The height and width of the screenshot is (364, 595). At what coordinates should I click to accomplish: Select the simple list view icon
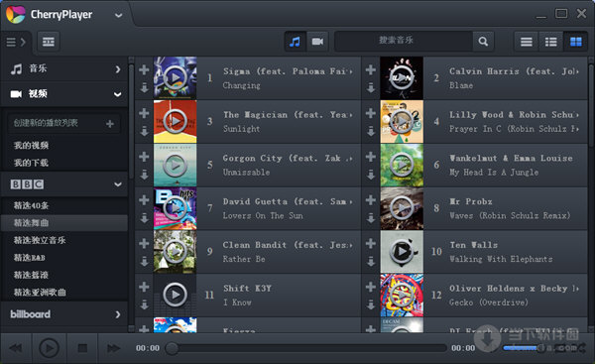pyautogui.click(x=526, y=42)
